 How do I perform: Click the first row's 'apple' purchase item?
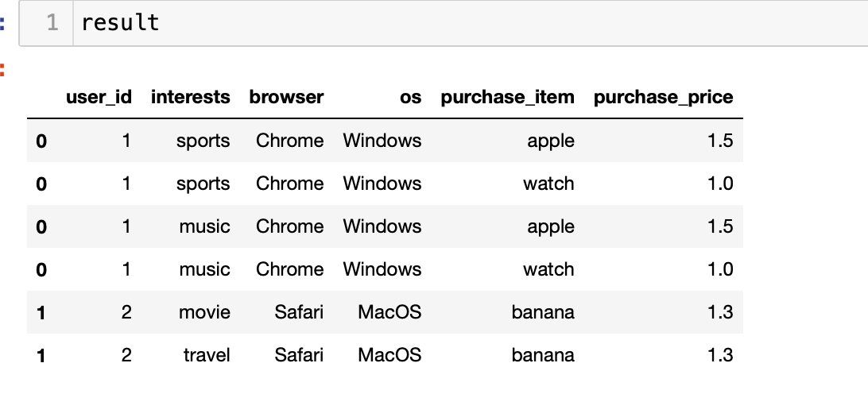tap(551, 141)
